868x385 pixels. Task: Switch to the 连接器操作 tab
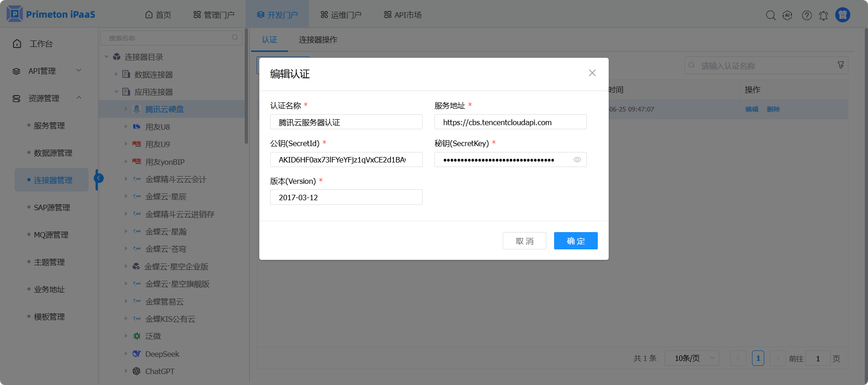(x=318, y=40)
